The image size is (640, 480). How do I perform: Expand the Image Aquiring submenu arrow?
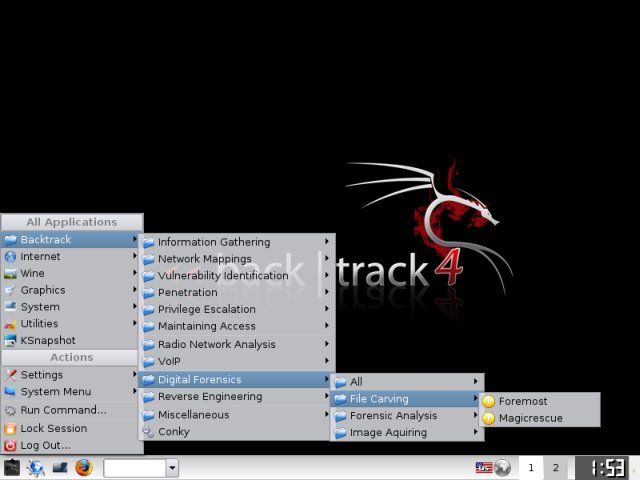click(x=476, y=432)
